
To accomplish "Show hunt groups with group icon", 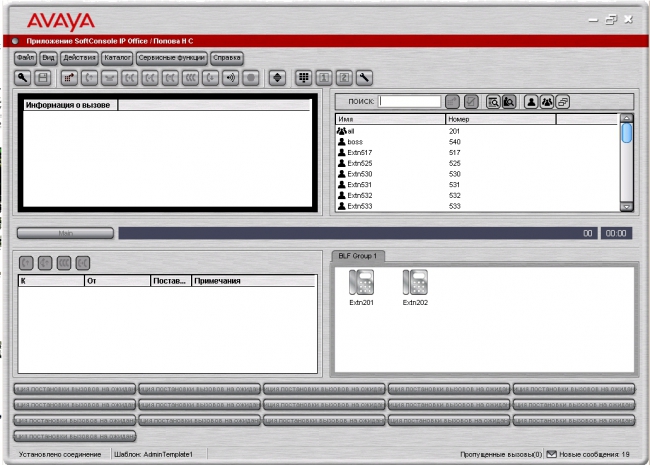I will point(547,102).
